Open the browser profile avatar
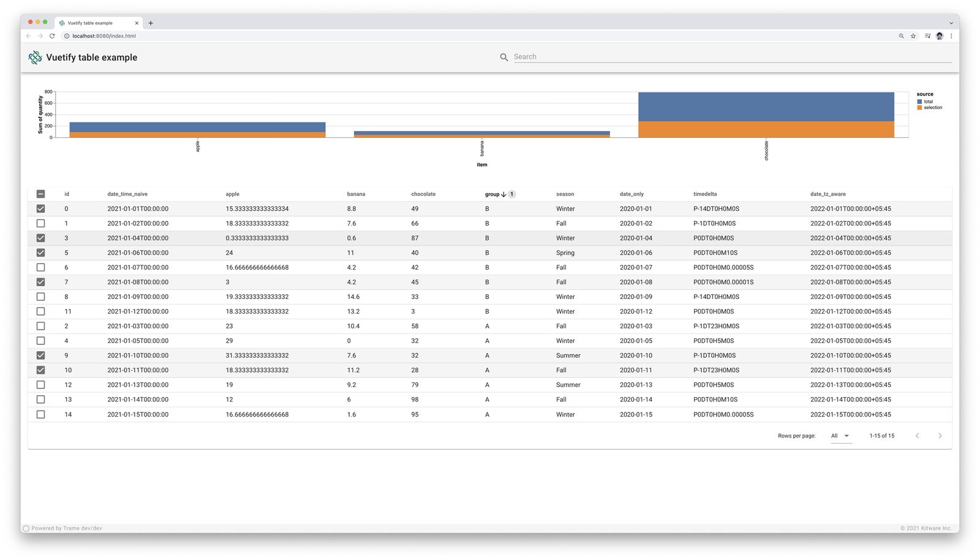The image size is (980, 560). click(x=940, y=36)
